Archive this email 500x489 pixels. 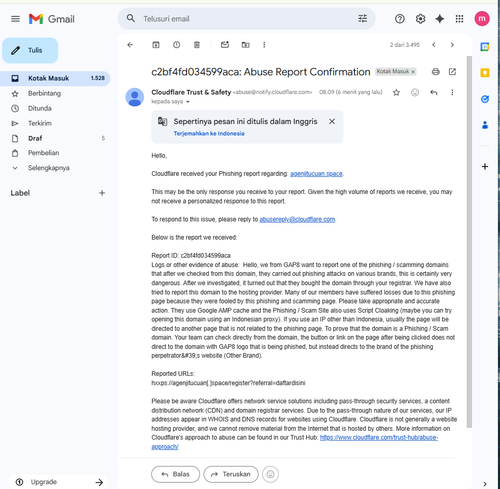click(156, 45)
